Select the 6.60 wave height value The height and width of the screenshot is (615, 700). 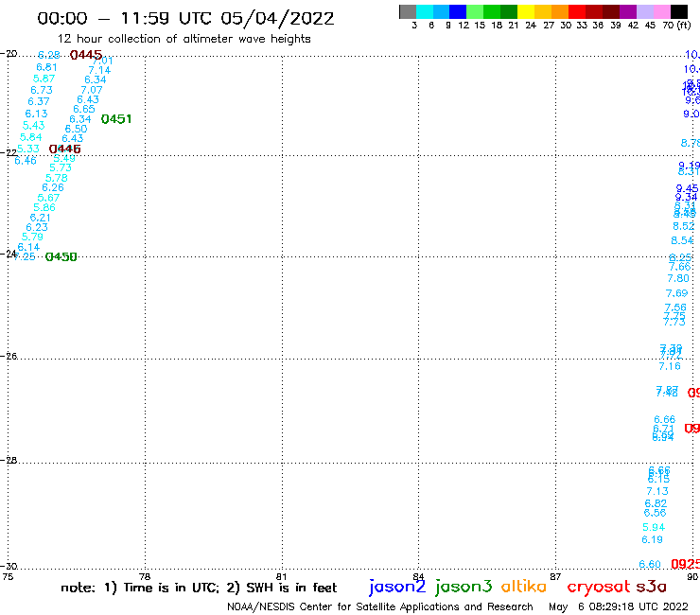pyautogui.click(x=650, y=564)
